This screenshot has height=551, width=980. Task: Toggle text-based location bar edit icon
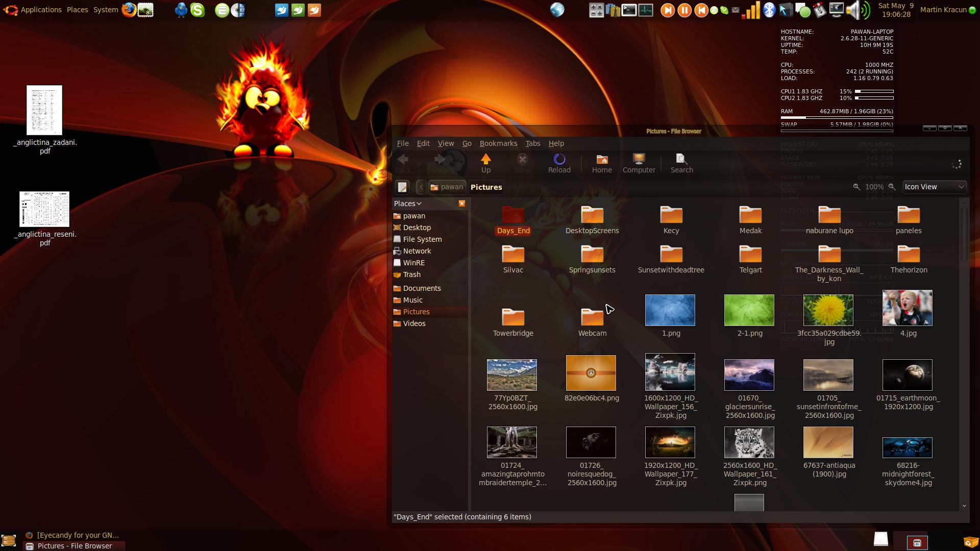point(402,187)
